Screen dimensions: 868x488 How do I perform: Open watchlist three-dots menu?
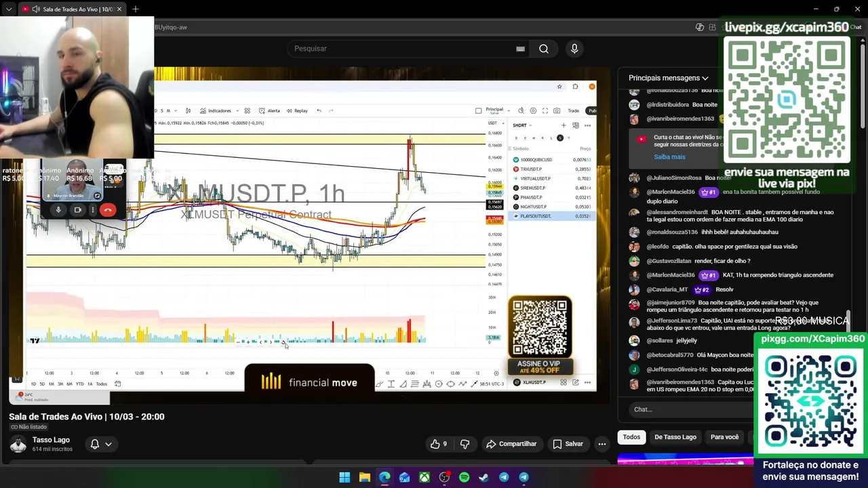tap(587, 125)
